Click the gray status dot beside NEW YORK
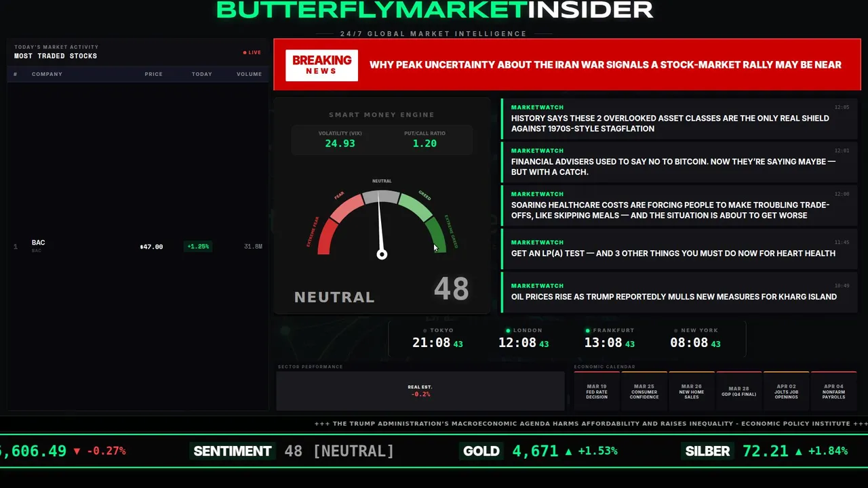 tap(675, 331)
